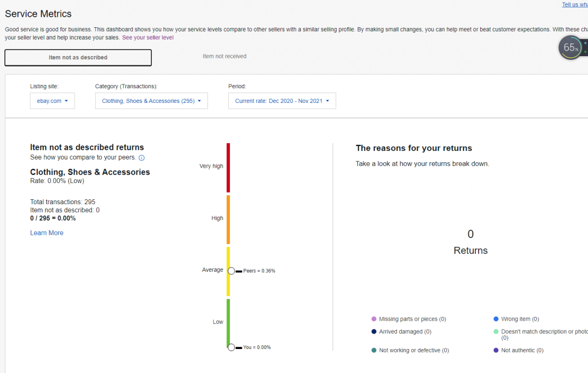This screenshot has width=588, height=373.
Task: Select the Item not as described tab
Action: click(x=78, y=57)
